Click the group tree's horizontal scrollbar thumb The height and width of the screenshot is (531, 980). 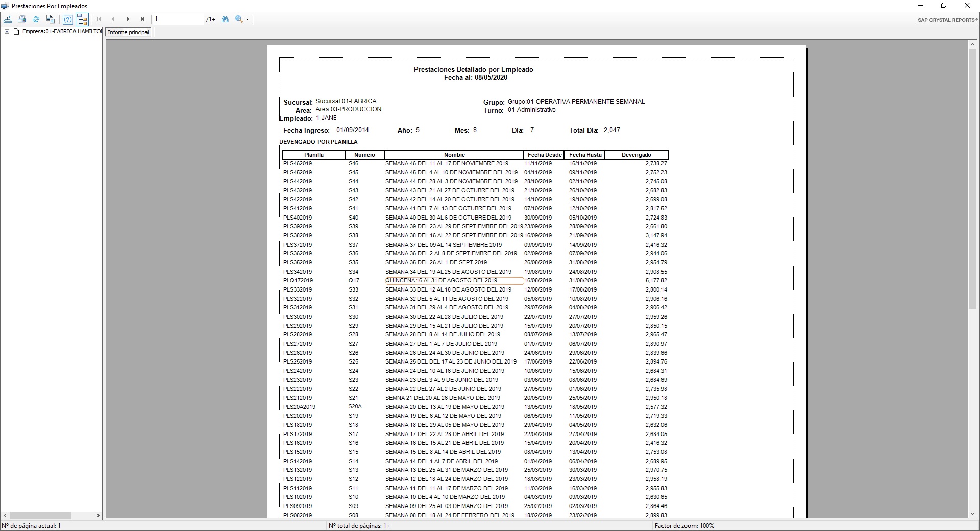pyautogui.click(x=40, y=516)
